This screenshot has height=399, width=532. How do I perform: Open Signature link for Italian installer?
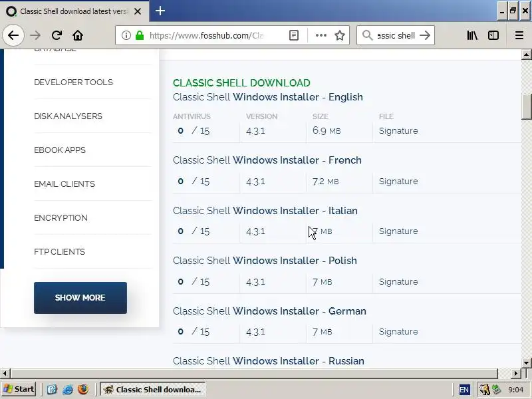pos(398,231)
